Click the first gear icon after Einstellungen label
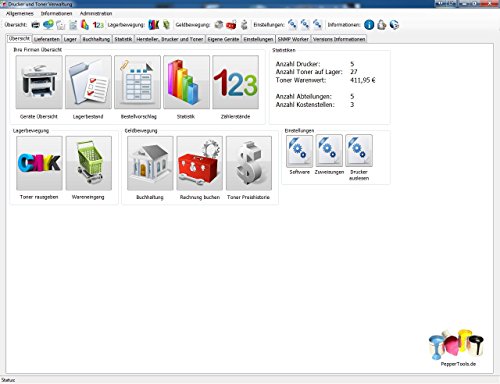 [x=292, y=24]
